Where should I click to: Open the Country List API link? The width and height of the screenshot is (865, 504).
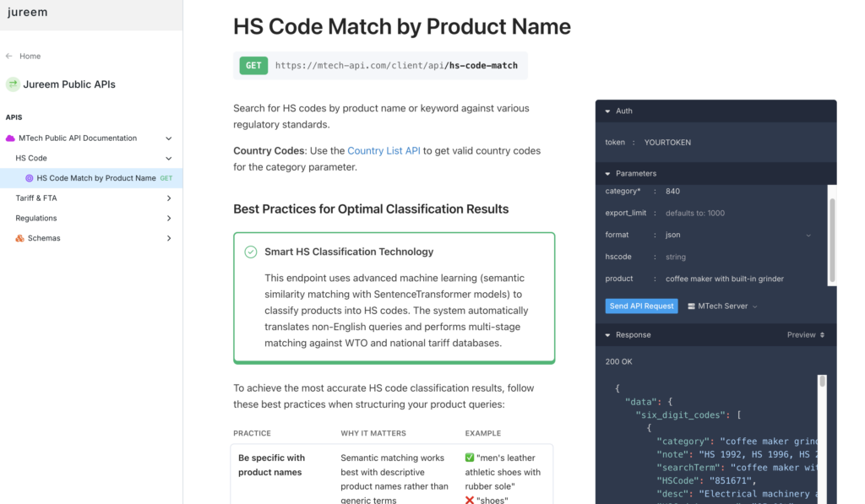[384, 150]
